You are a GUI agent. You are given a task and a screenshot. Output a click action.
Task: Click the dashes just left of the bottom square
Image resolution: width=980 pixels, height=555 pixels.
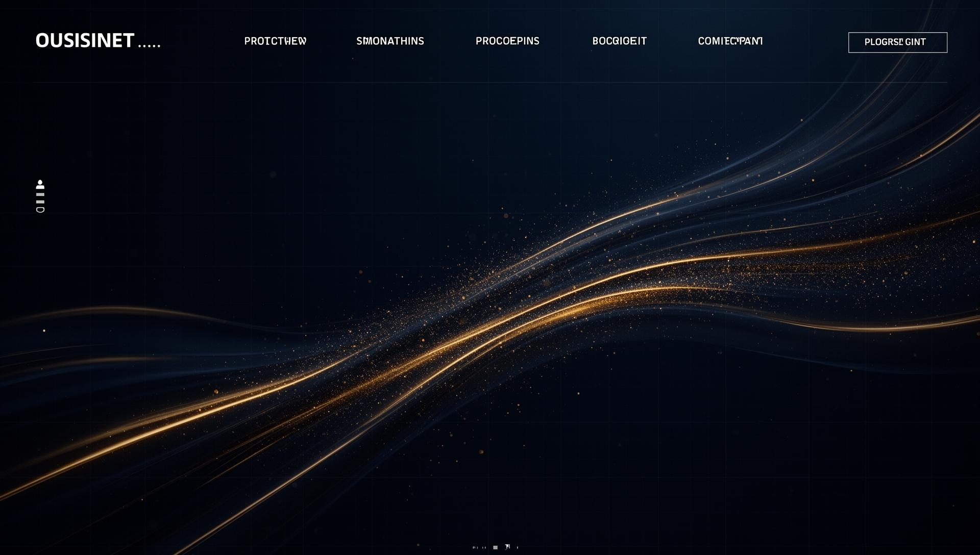(x=484, y=548)
